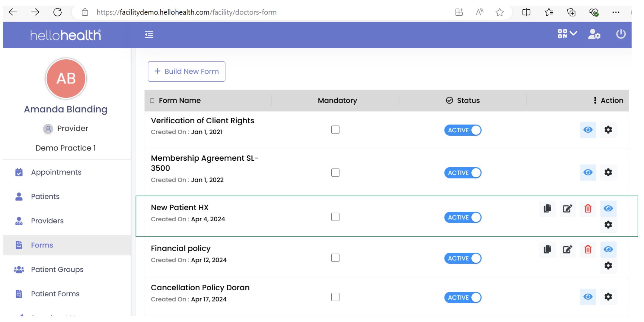Open settings gear for Verification of Client Rights

point(608,130)
